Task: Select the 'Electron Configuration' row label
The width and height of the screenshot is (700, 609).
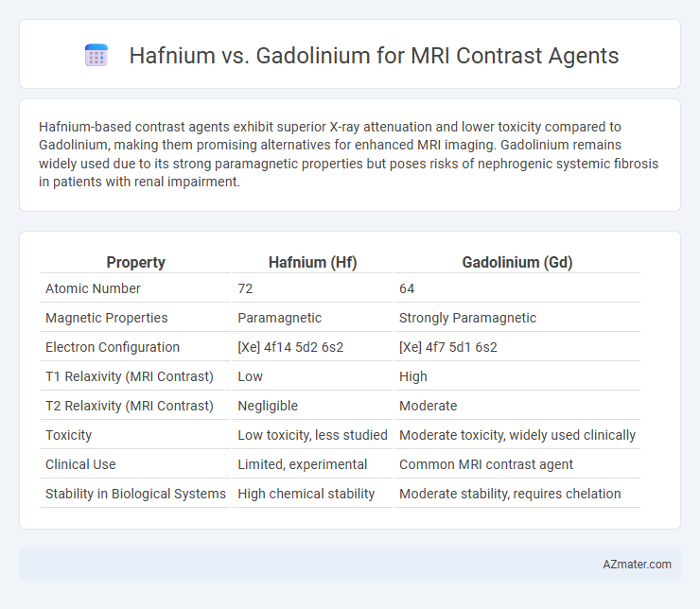Action: click(x=113, y=347)
